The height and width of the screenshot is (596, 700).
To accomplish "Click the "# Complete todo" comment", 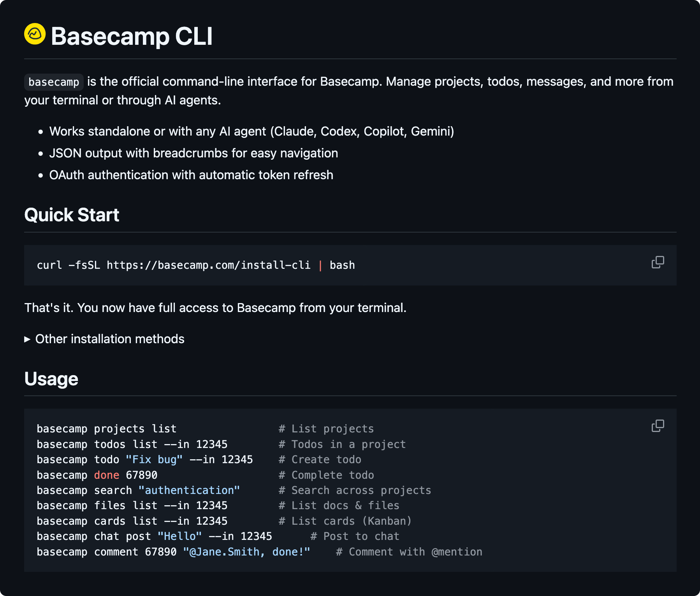I will pyautogui.click(x=326, y=475).
